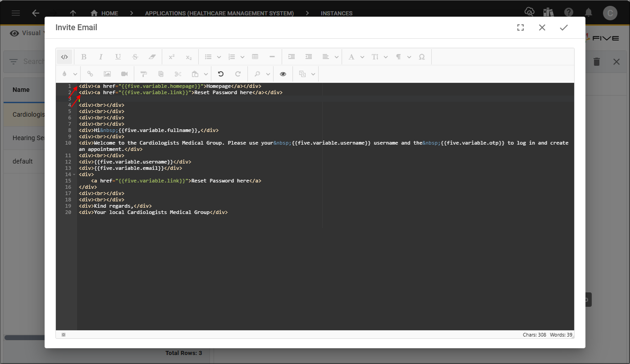Viewport: 630px width, 364px height.
Task: Apply italic formatting
Action: pos(100,57)
